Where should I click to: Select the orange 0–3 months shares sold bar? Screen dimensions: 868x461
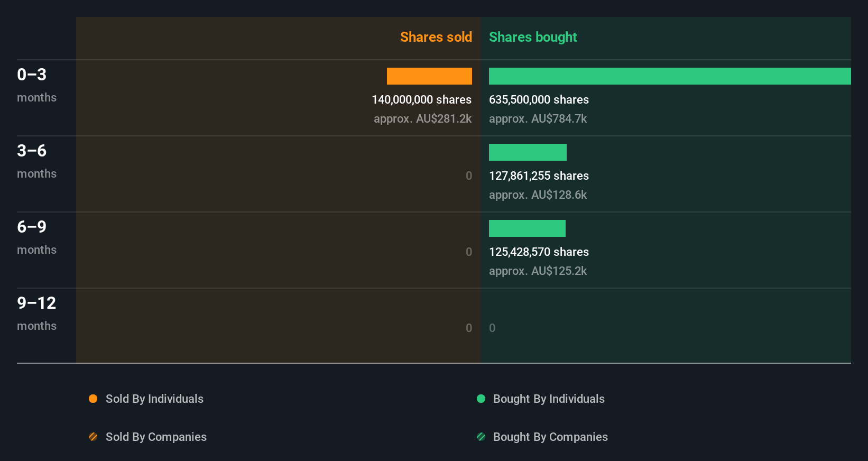(x=429, y=76)
